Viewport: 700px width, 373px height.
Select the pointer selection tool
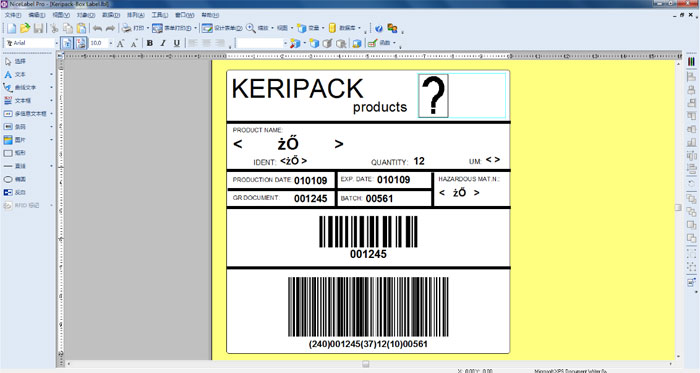point(15,62)
